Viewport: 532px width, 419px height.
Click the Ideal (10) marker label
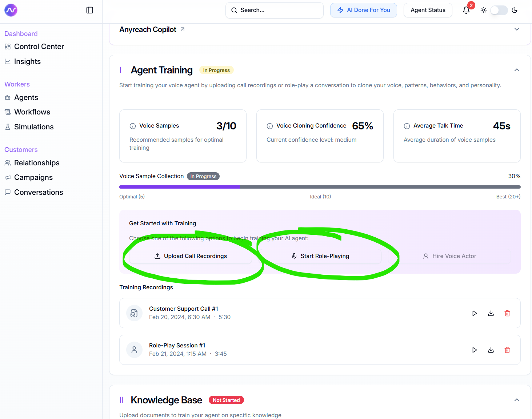coord(320,197)
